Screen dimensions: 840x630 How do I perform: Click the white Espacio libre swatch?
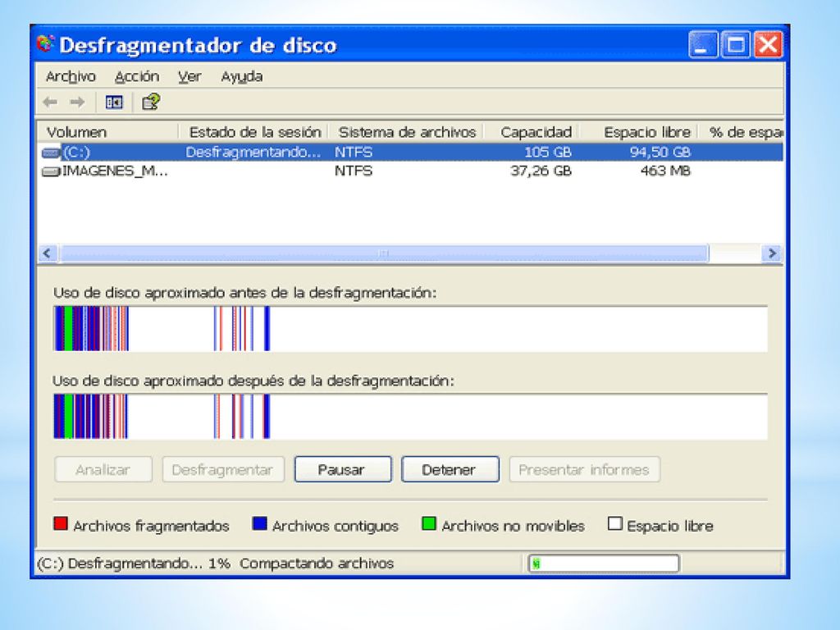[615, 523]
